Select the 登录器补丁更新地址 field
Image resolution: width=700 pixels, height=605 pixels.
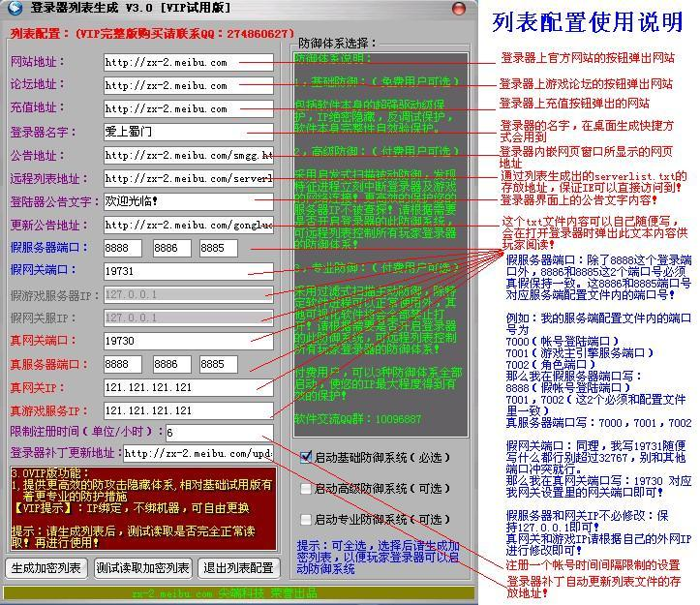(x=198, y=453)
